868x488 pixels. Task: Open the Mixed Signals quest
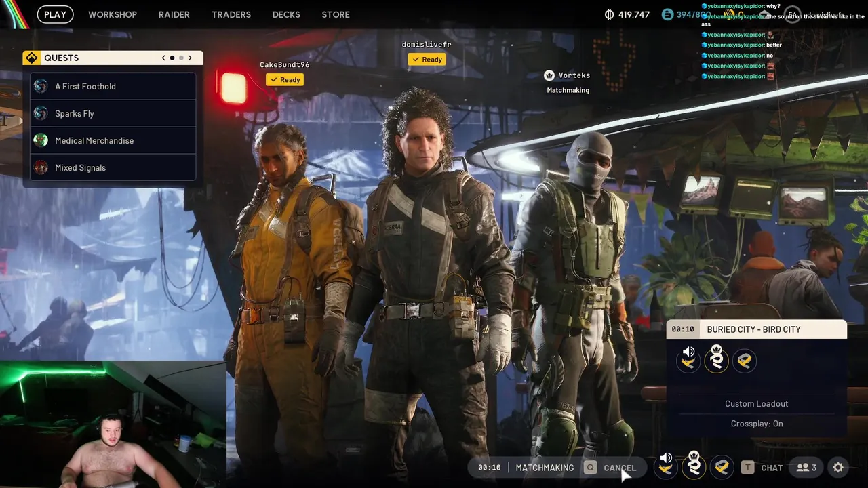pos(113,167)
